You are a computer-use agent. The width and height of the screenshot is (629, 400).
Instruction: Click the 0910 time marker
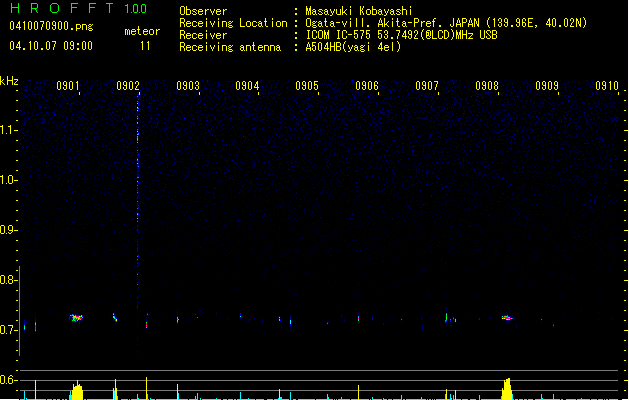(607, 86)
